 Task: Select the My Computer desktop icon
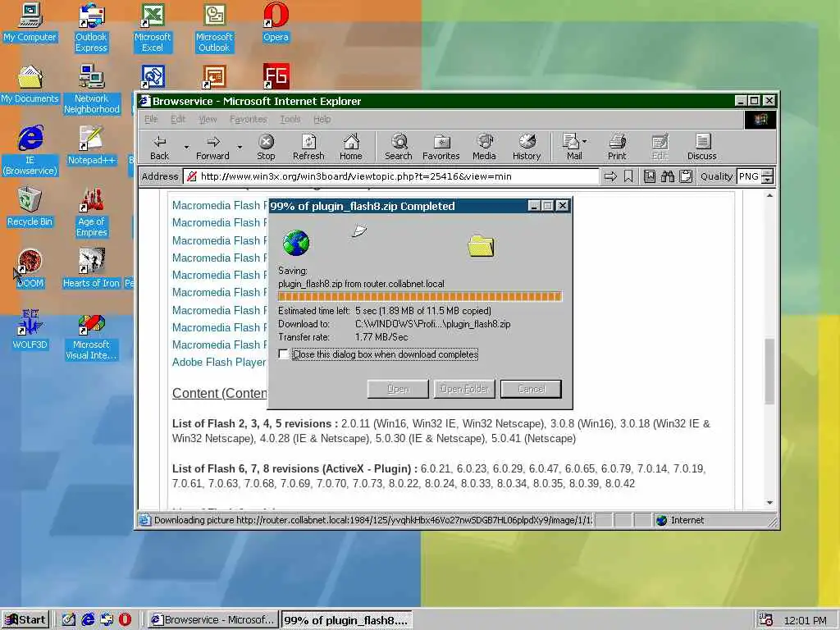(30, 23)
